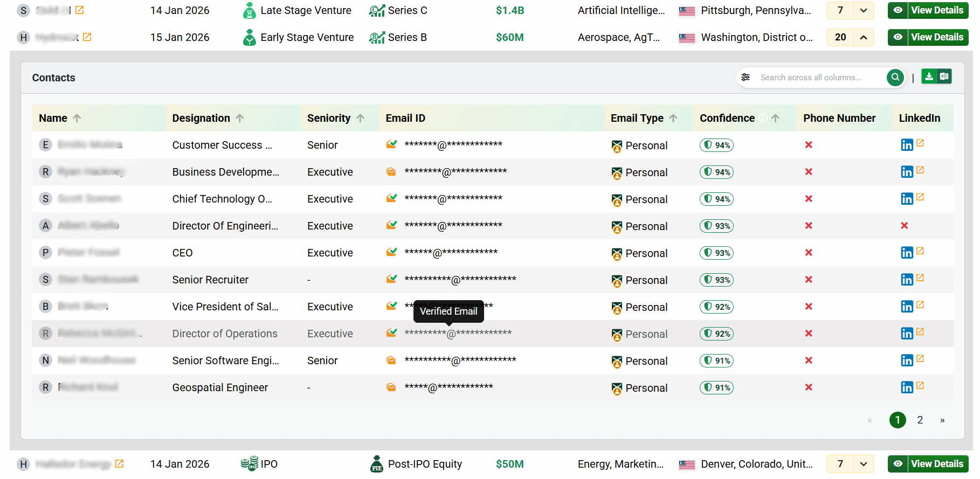980x479 pixels.
Task: Collapse the contacts panel showing 20 contacts
Action: 864,37
